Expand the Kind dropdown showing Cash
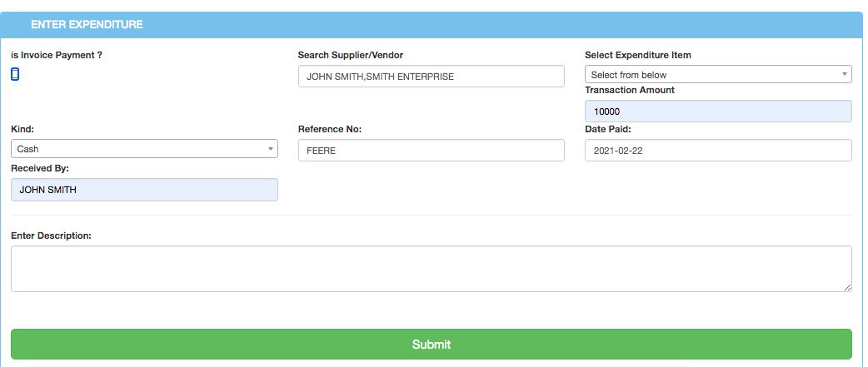 coord(143,149)
